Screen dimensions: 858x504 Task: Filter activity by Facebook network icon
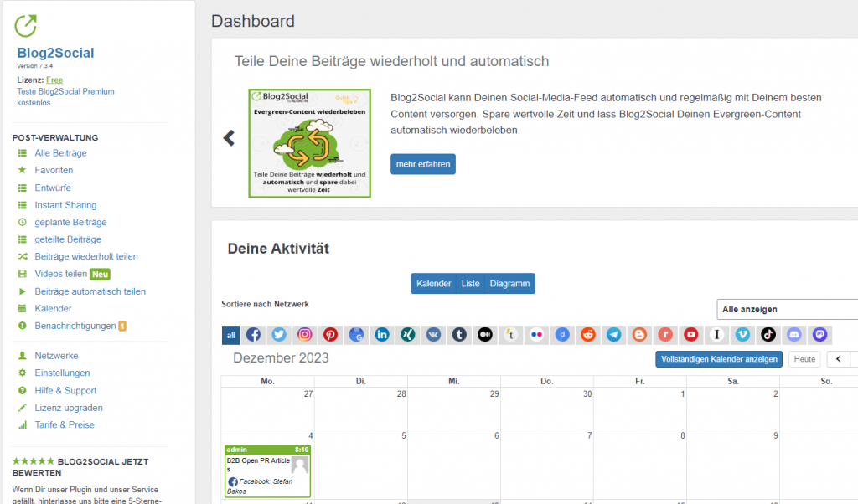point(253,335)
